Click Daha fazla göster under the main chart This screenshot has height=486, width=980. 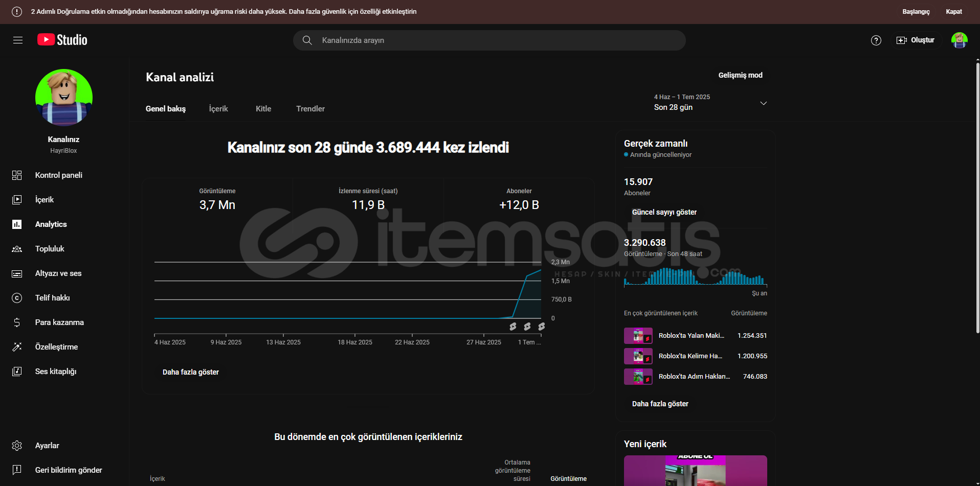pos(191,372)
